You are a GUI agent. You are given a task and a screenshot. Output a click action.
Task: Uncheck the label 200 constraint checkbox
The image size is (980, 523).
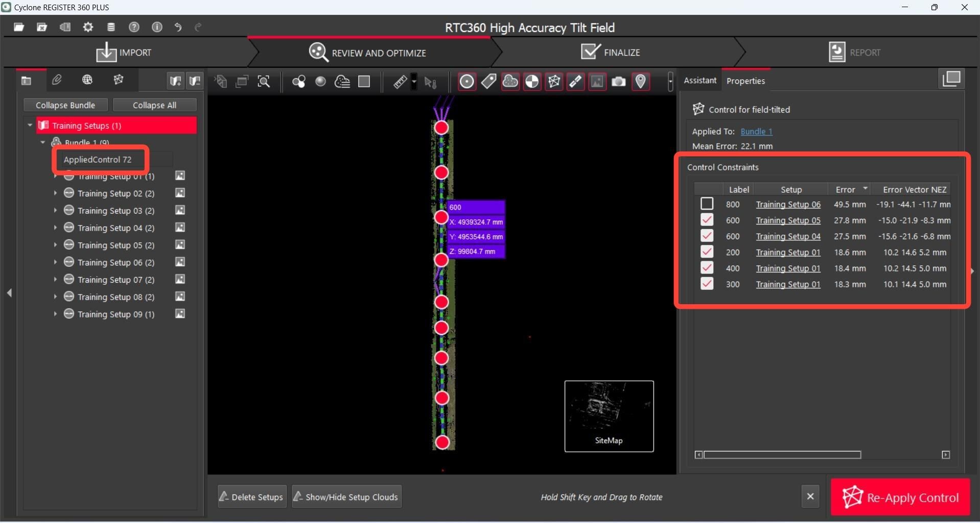pyautogui.click(x=707, y=252)
